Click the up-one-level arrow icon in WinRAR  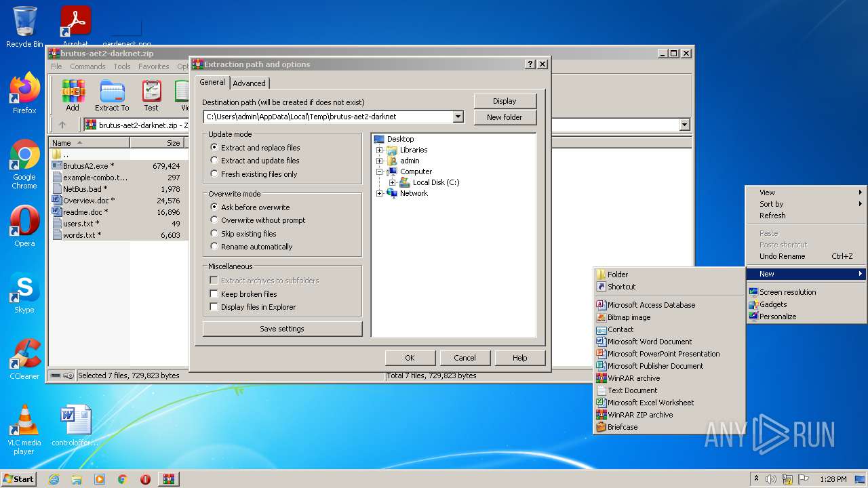pos(62,125)
